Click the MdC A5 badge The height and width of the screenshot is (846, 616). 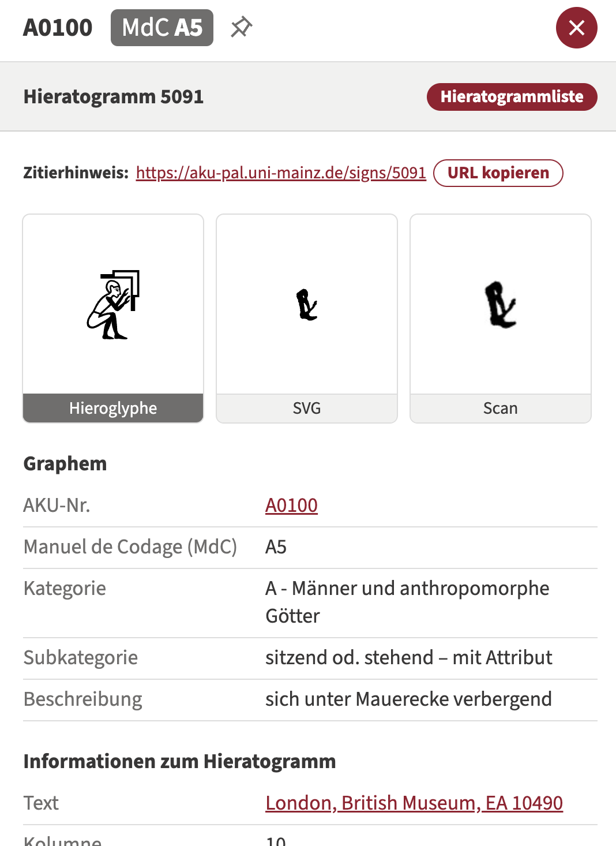click(162, 28)
